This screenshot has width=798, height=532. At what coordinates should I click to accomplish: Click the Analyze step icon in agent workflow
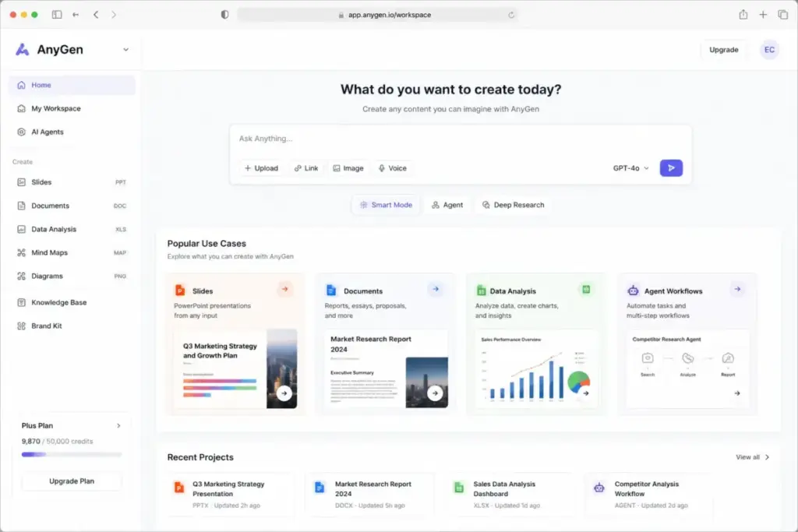[x=687, y=358]
